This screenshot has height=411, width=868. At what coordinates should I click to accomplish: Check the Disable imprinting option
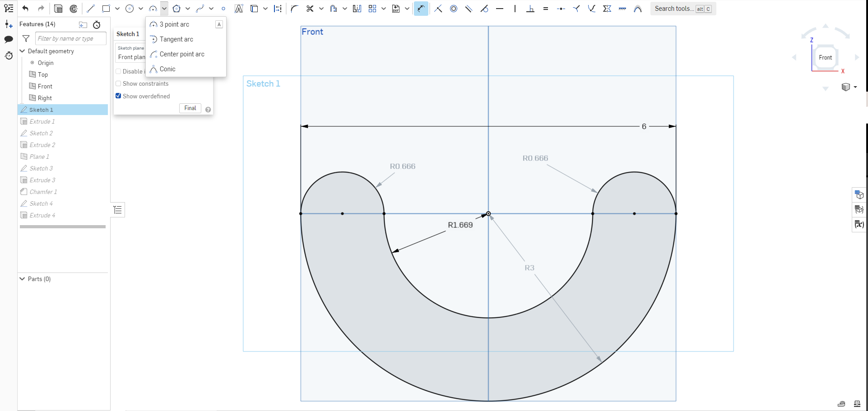point(118,71)
